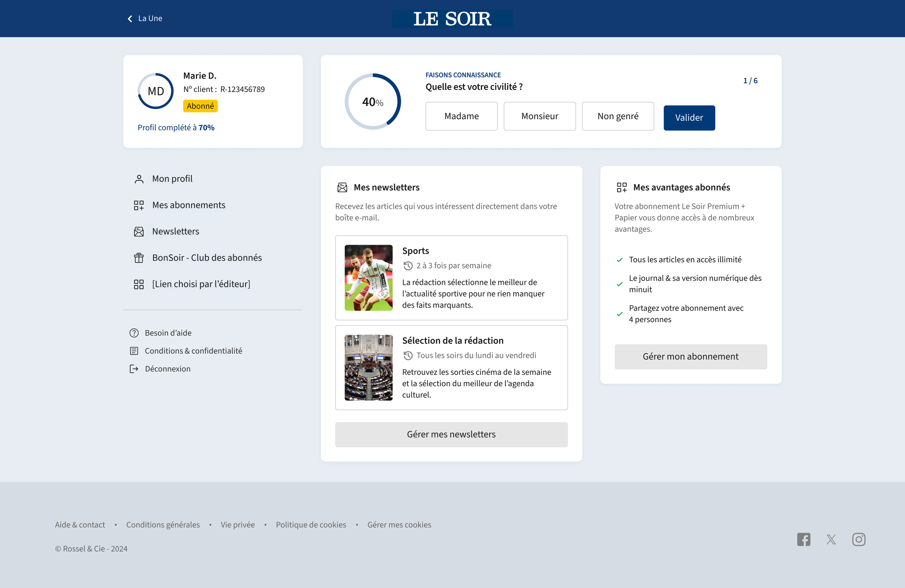Click the Déconnexion logout icon
Image resolution: width=905 pixels, height=588 pixels.
point(134,369)
